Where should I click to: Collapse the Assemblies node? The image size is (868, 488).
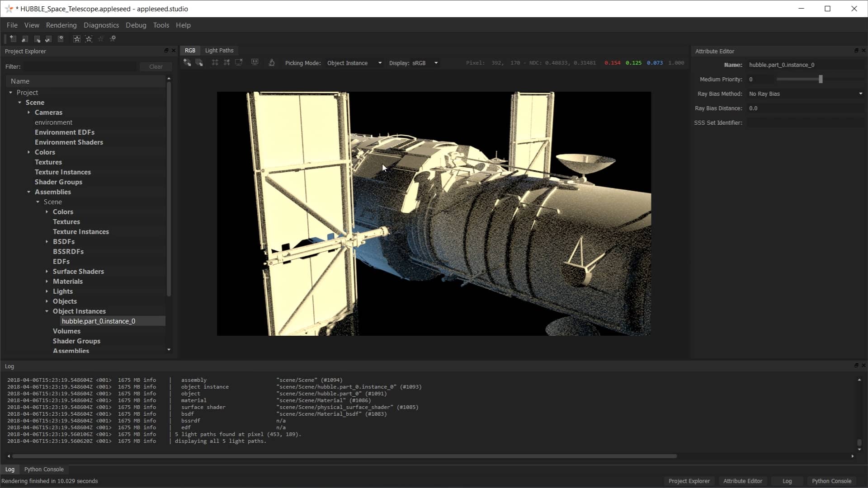point(28,192)
